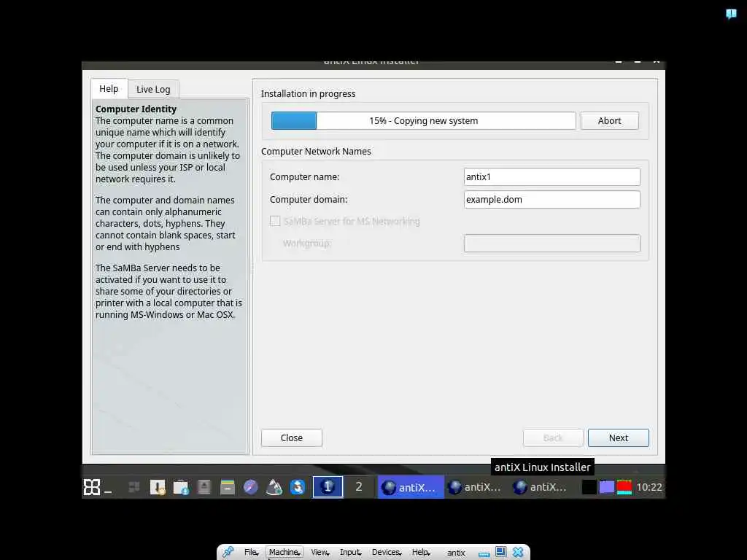Open the mountain image viewer icon
The height and width of the screenshot is (560, 747).
[x=274, y=486]
